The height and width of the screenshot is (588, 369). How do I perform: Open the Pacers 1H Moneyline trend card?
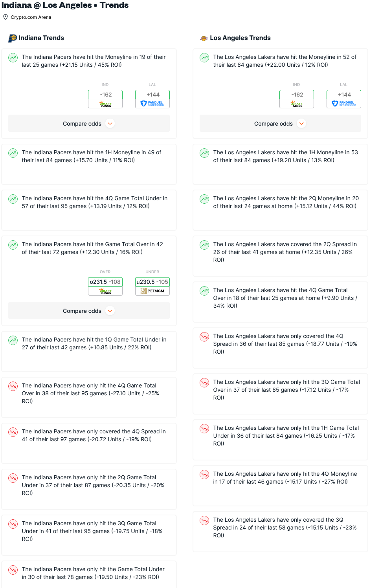(x=89, y=164)
